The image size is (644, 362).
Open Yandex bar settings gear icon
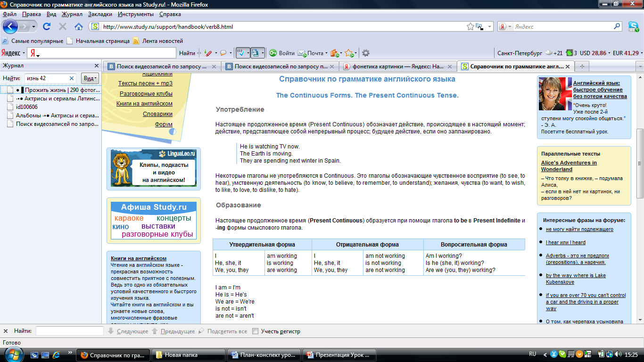[x=365, y=53]
